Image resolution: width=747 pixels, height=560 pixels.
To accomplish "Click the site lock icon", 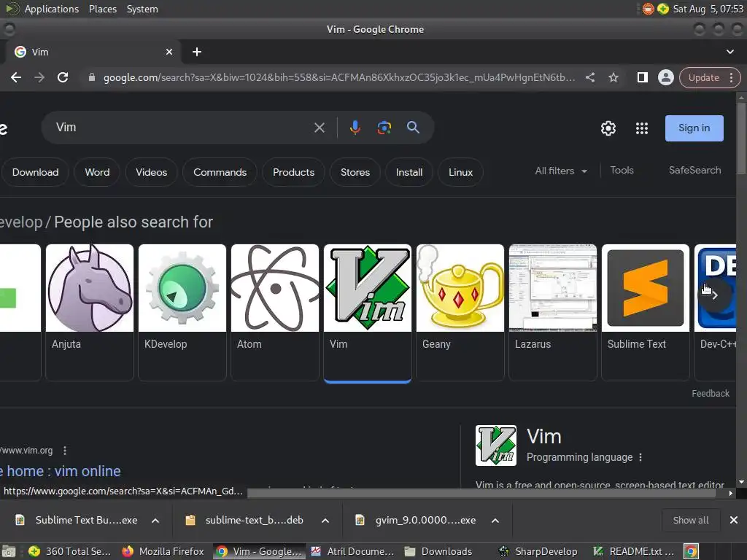I will pos(92,77).
